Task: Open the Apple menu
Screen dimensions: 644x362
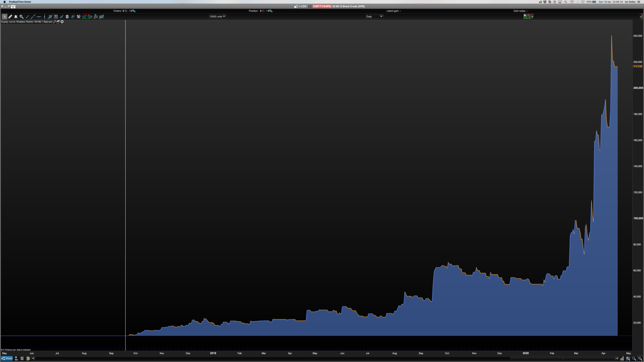Action: (x=4, y=2)
